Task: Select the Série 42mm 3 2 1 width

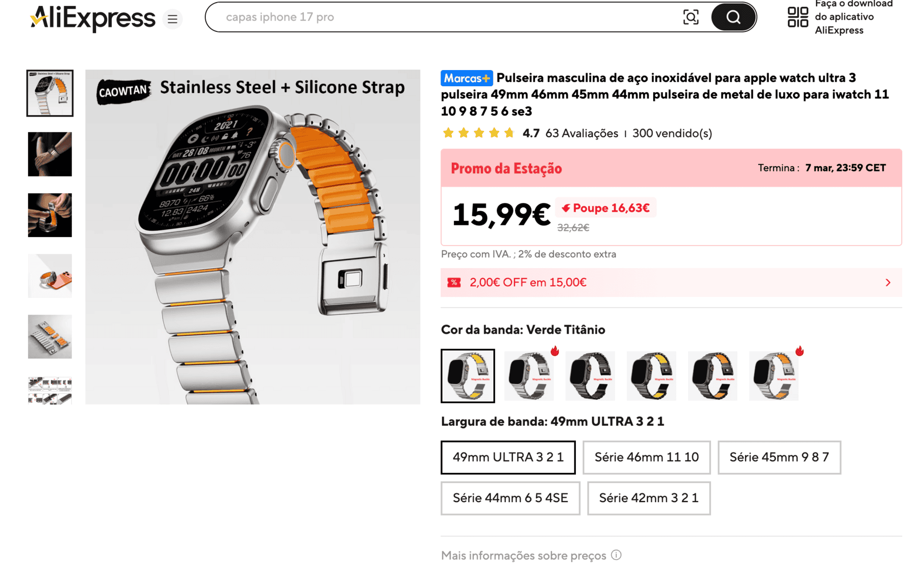Action: click(649, 498)
